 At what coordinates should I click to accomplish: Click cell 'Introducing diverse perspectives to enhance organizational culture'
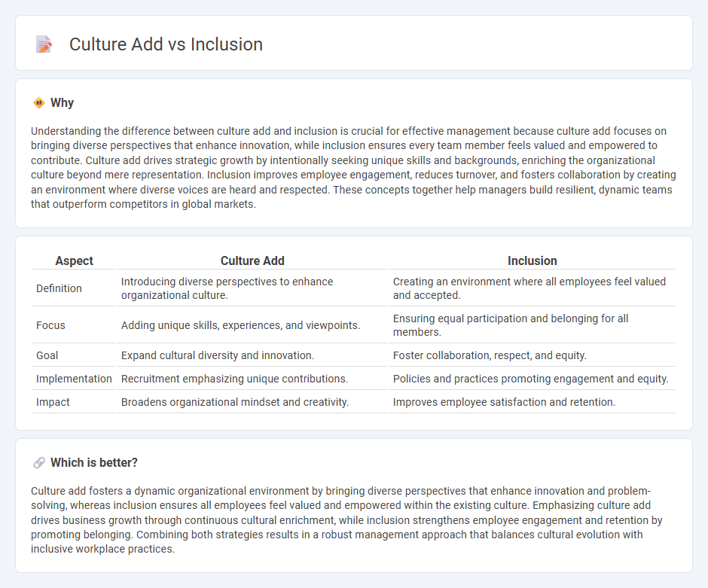coord(252,288)
